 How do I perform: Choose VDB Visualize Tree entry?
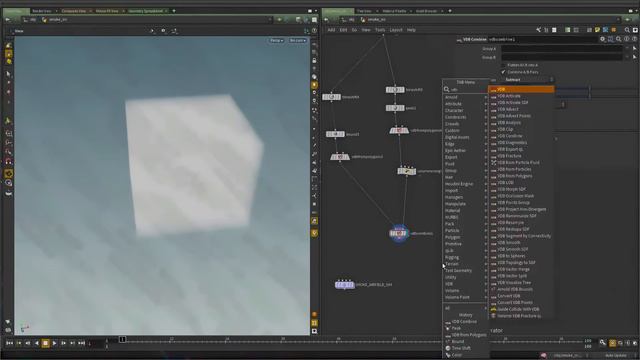514,282
